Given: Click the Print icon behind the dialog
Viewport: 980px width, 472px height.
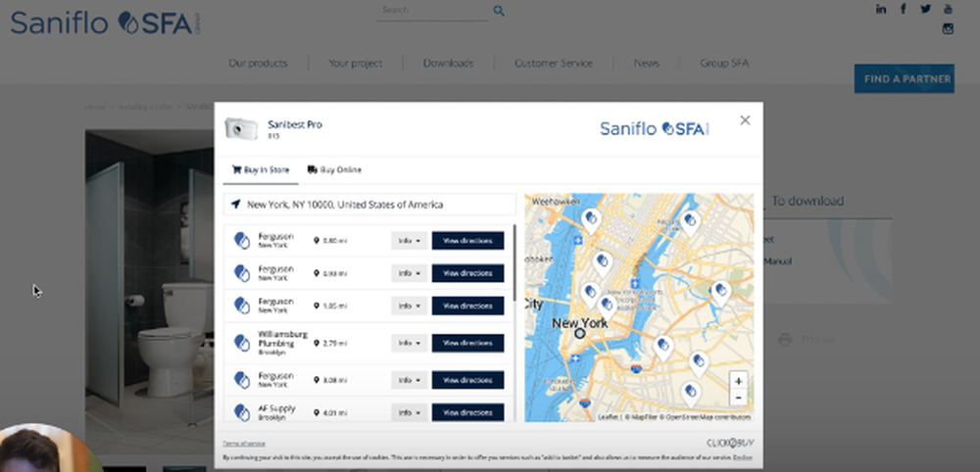Looking at the screenshot, I should 785,340.
